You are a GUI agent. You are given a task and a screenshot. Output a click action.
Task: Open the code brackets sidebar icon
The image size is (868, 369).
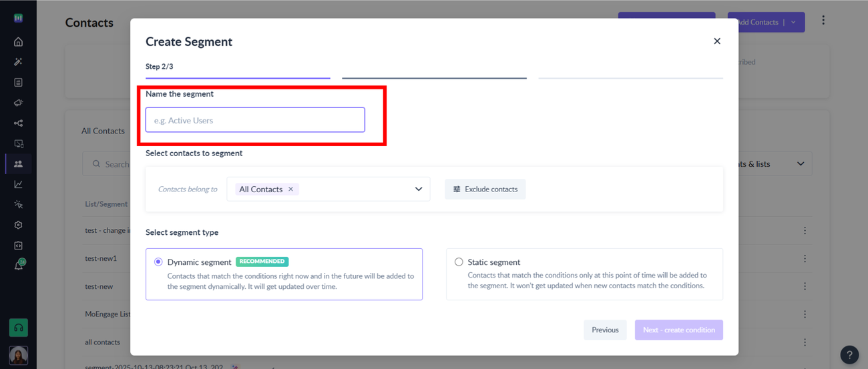[18, 246]
